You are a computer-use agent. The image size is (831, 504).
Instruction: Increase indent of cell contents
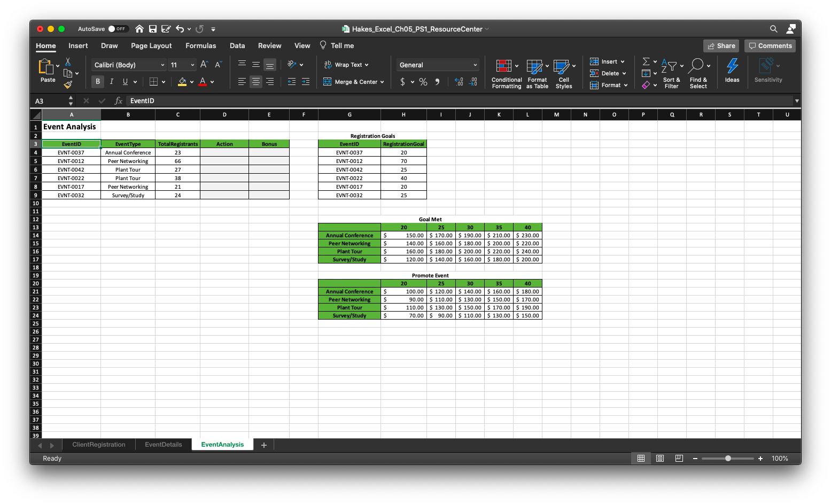tap(306, 82)
